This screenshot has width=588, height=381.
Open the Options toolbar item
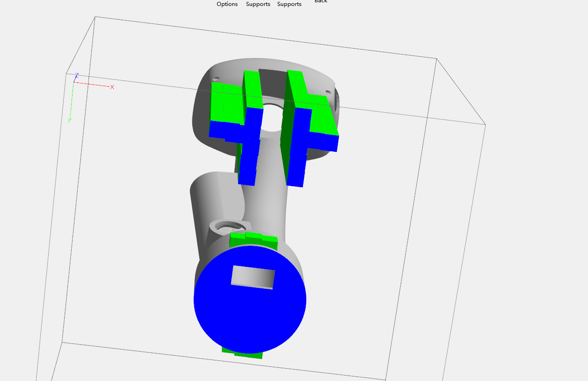click(227, 4)
